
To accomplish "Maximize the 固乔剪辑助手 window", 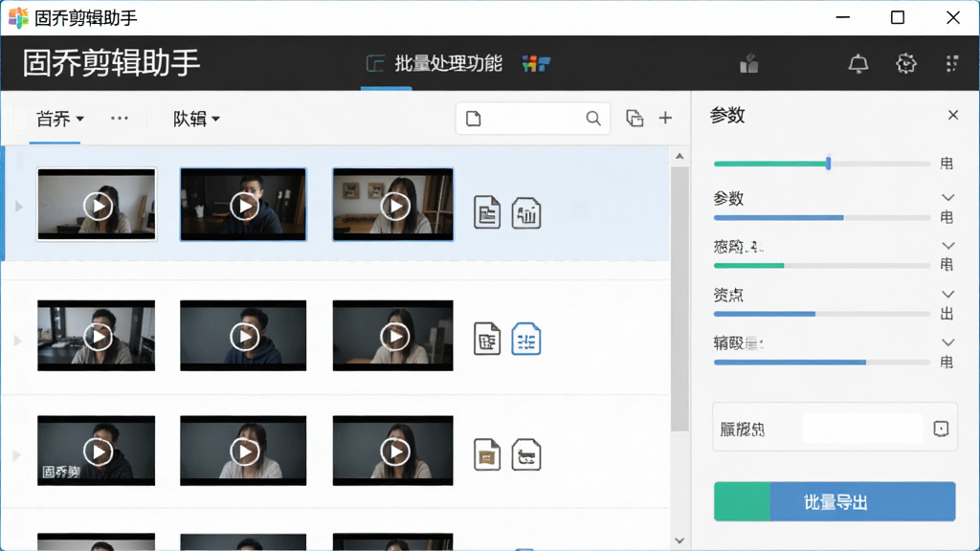I will click(x=898, y=17).
